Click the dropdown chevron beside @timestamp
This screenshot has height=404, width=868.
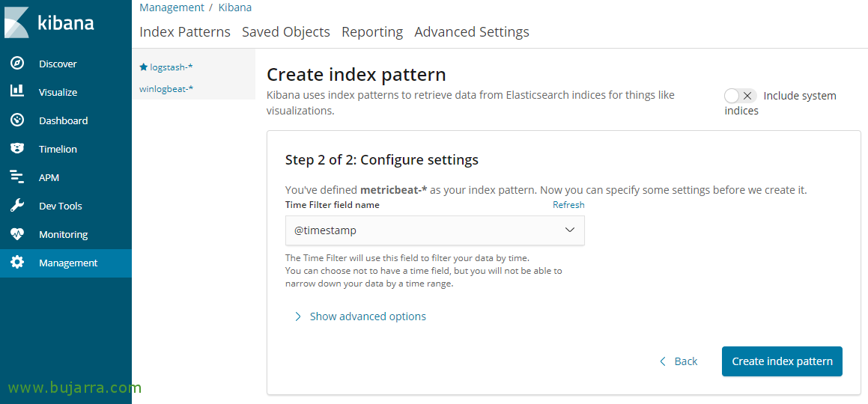pos(570,230)
